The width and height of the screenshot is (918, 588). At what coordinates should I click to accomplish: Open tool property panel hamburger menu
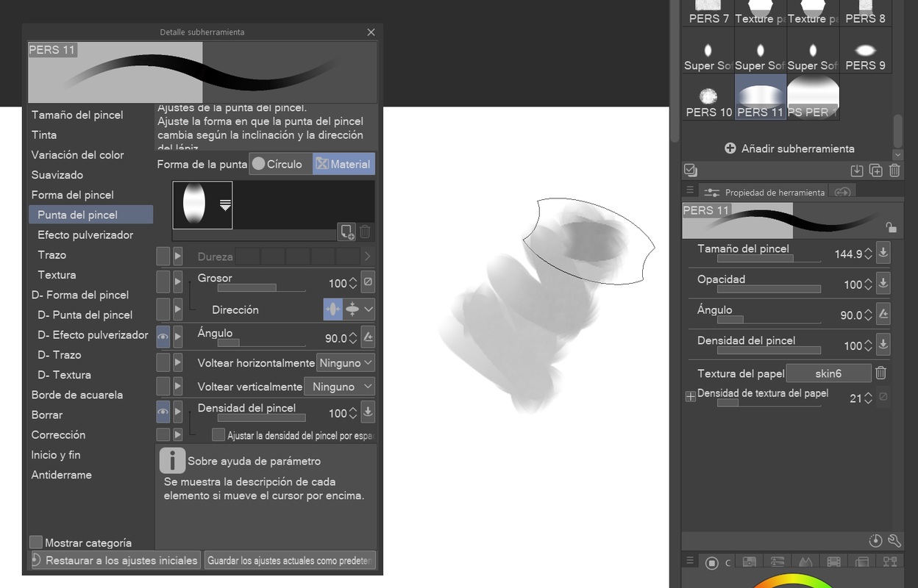(x=690, y=190)
